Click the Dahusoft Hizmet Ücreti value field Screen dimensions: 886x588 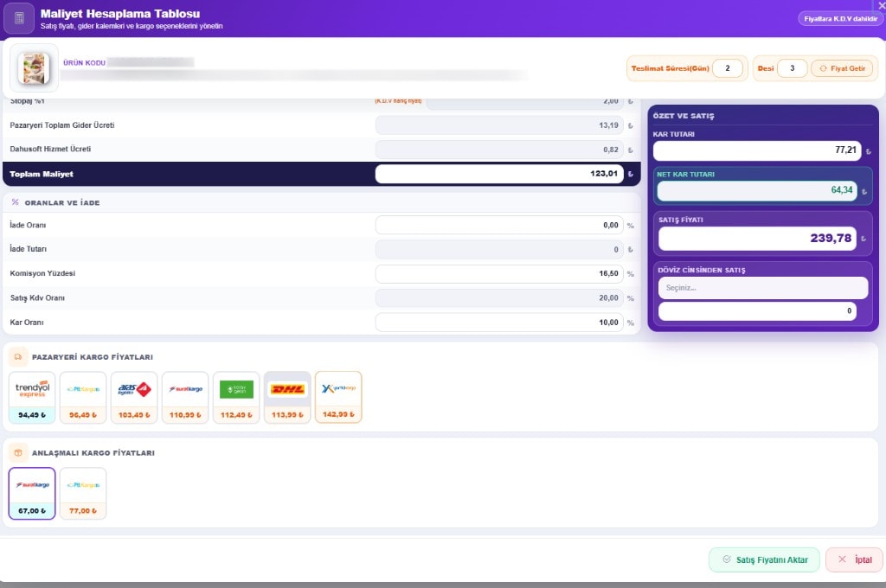click(499, 150)
